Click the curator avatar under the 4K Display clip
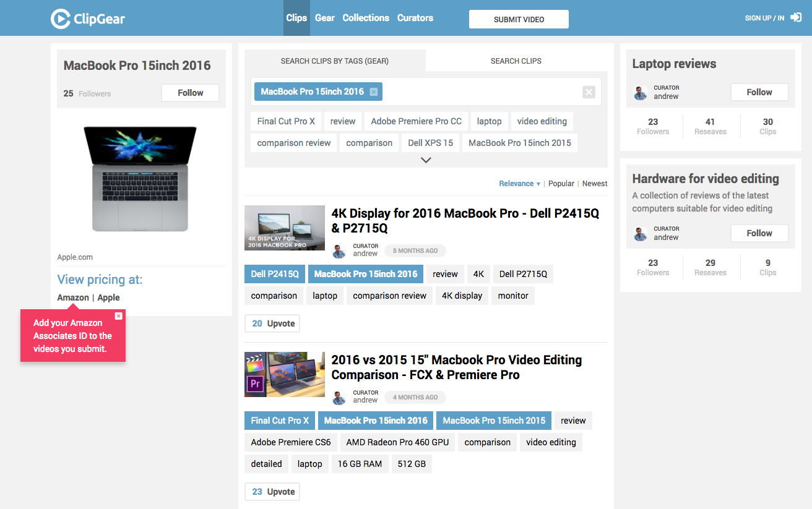The image size is (812, 509). (339, 251)
